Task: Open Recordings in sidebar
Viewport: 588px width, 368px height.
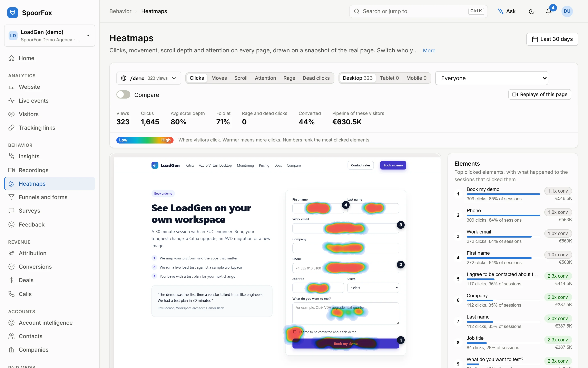Action: [x=50, y=170]
